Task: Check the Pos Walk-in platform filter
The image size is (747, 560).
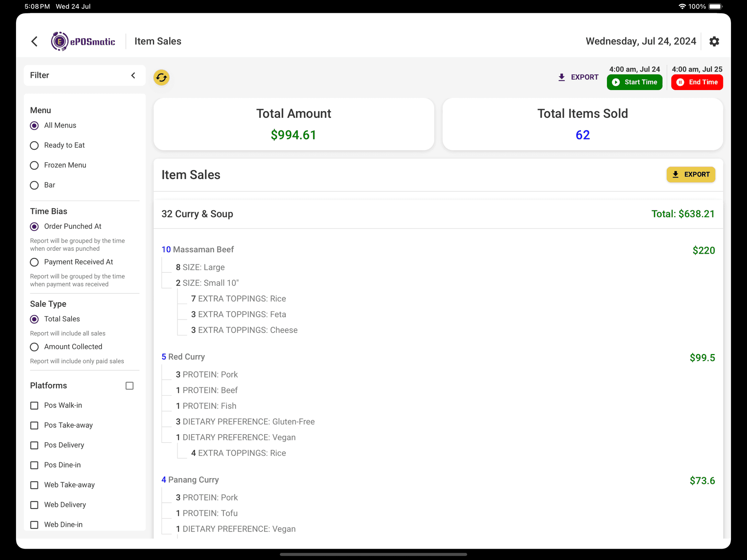Action: click(x=34, y=405)
